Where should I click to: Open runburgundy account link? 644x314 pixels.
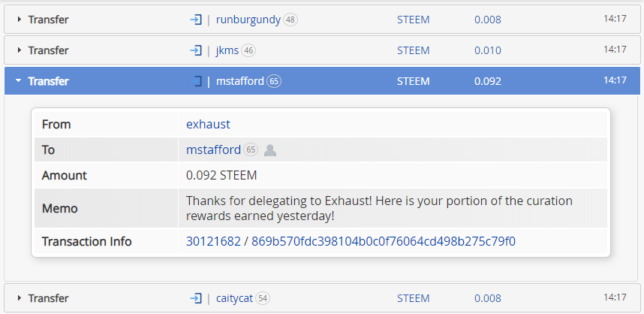coord(248,20)
